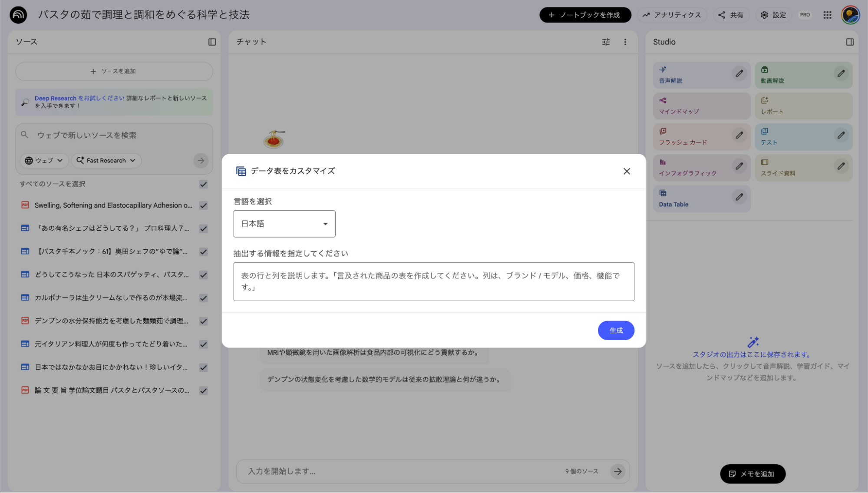Expand the Fast Research dropdown
The height and width of the screenshot is (493, 868).
point(106,160)
